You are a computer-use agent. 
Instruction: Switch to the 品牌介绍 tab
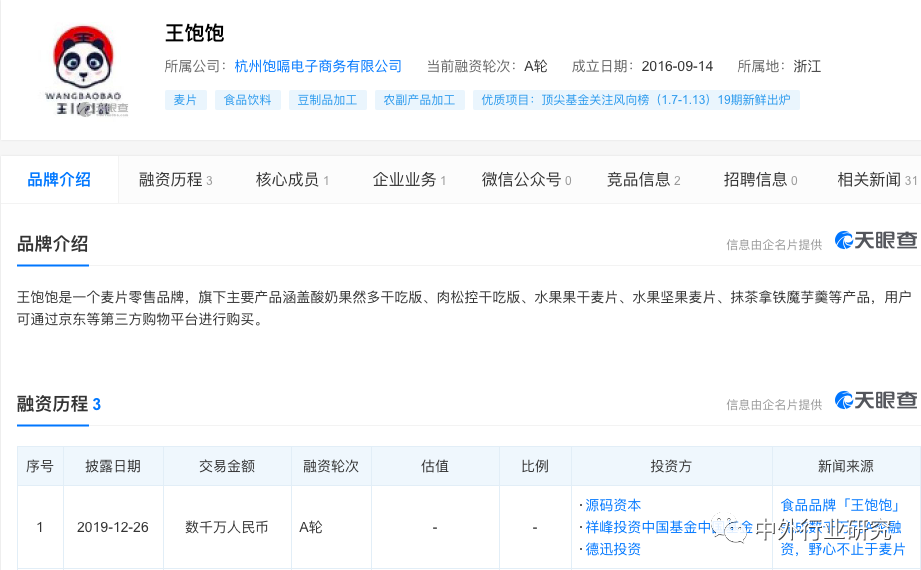tap(59, 180)
